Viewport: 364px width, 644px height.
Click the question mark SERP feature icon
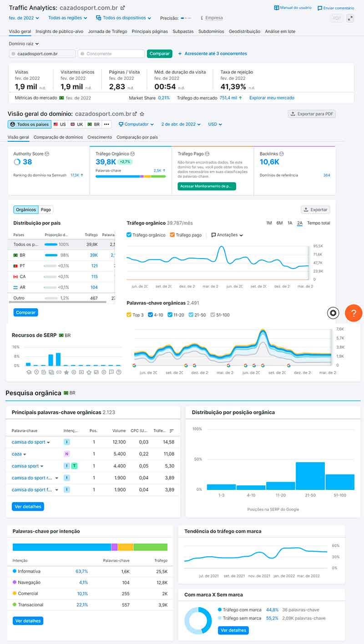[x=119, y=372]
